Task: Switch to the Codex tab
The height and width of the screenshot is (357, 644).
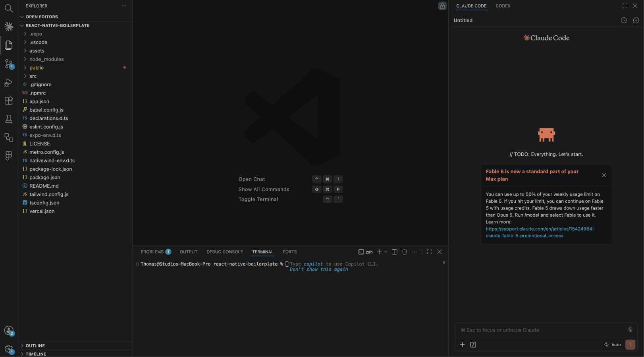Action: point(503,6)
